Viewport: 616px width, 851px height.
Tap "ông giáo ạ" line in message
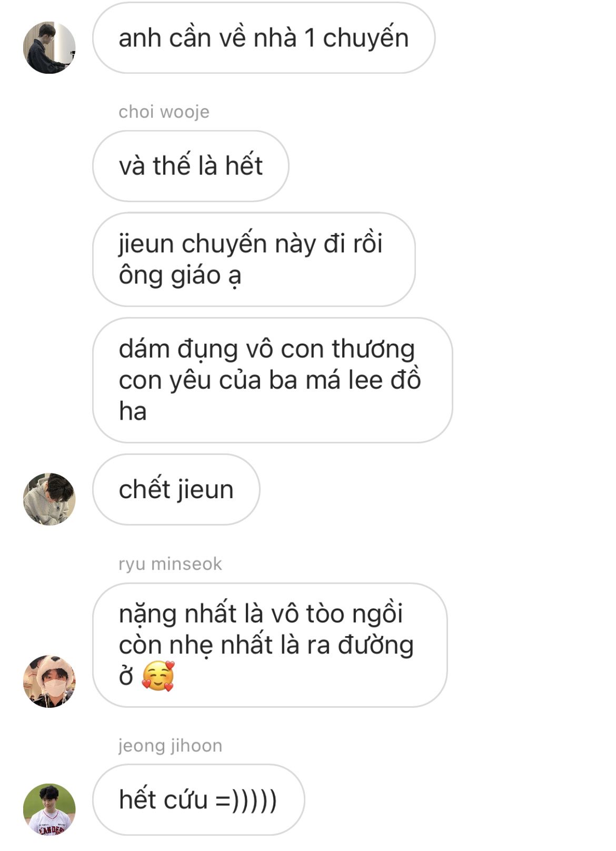pos(180,275)
